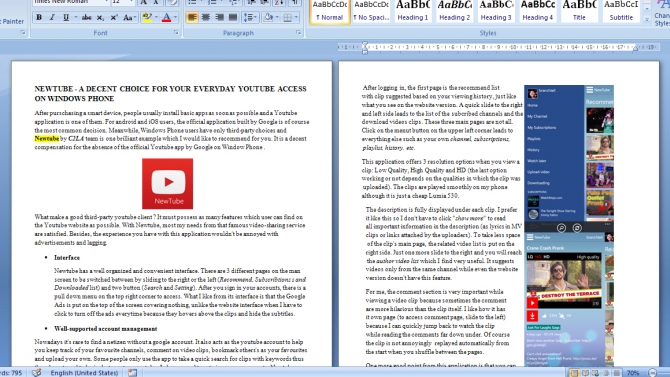
Task: Open the underline style dropdown
Action: tap(76, 18)
